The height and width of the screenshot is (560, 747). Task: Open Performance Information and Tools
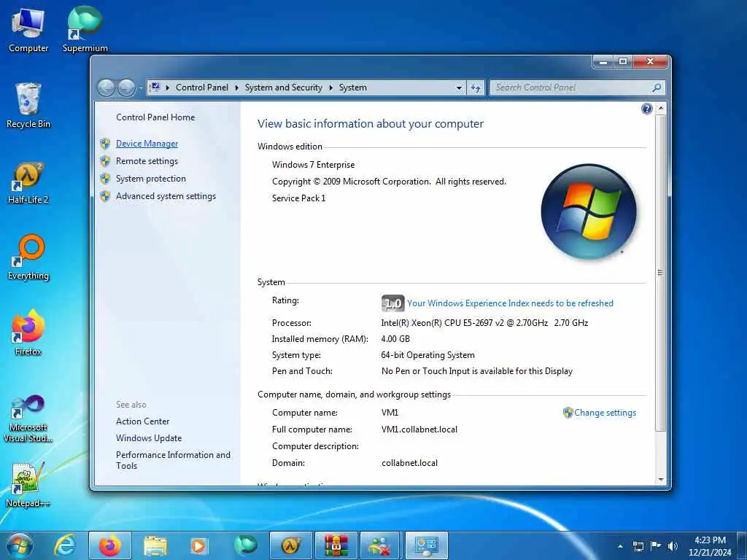[173, 460]
